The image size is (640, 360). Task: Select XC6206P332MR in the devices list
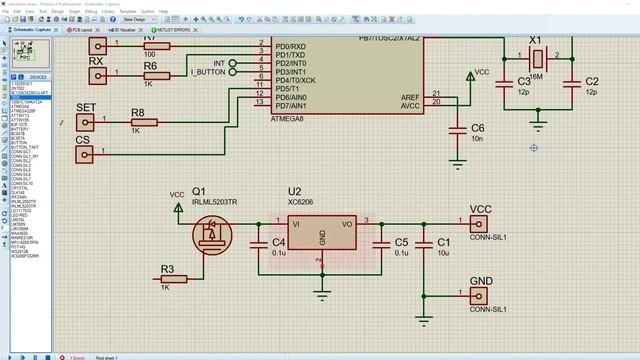coord(25,256)
